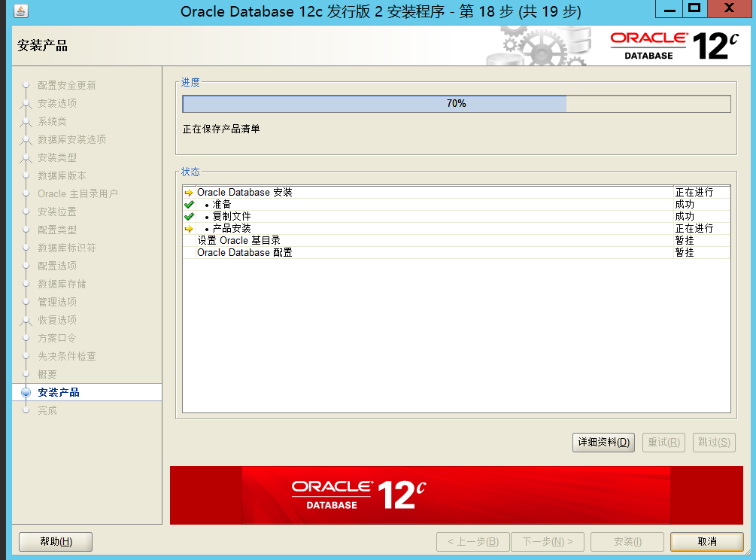Click the 70% progress bar
Image resolution: width=756 pixels, height=560 pixels.
pos(454,103)
